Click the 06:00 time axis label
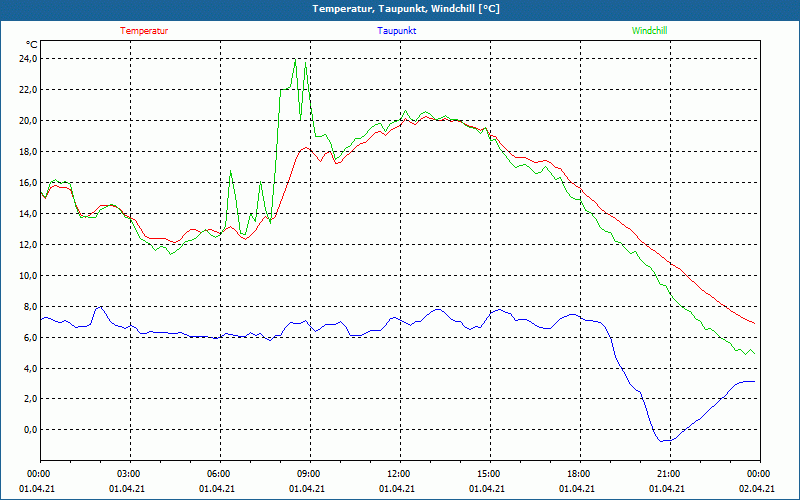Image resolution: width=800 pixels, height=500 pixels. tap(220, 474)
